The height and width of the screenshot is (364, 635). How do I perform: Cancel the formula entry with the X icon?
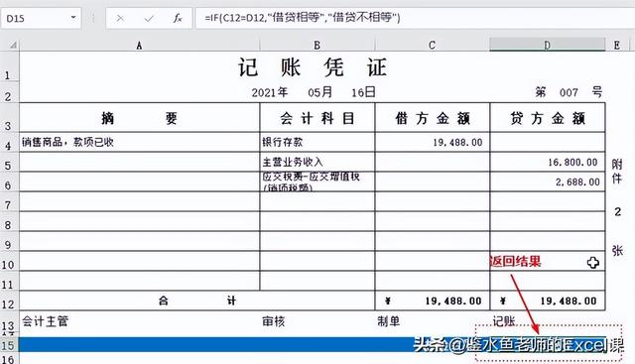point(120,18)
